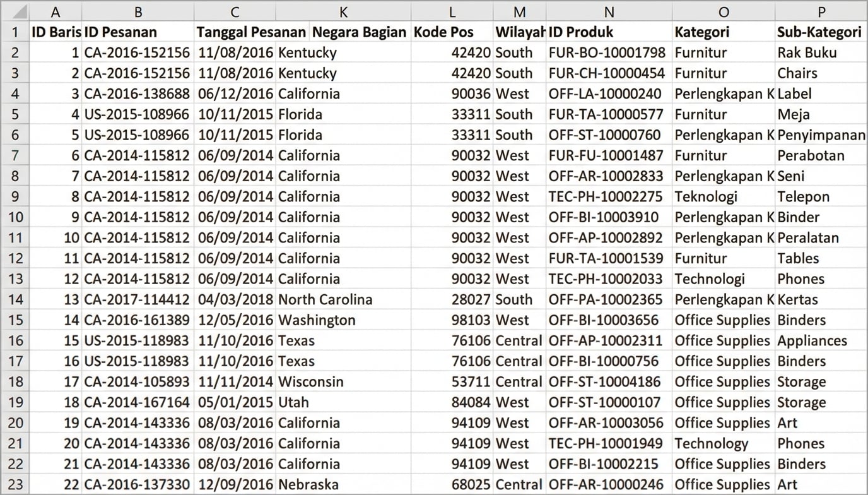868x495 pixels.
Task: Select the 'ID Pesanan' header cell
Action: coord(138,32)
